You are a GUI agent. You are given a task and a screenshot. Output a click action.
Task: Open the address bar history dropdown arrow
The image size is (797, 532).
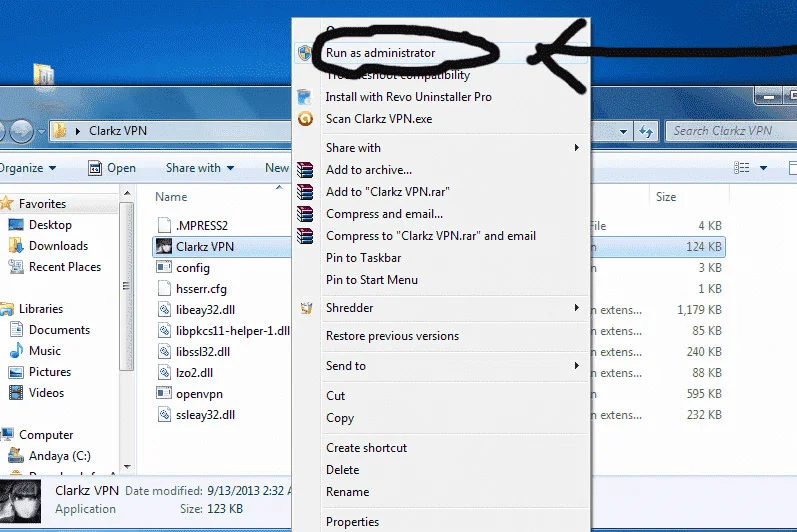pyautogui.click(x=623, y=132)
